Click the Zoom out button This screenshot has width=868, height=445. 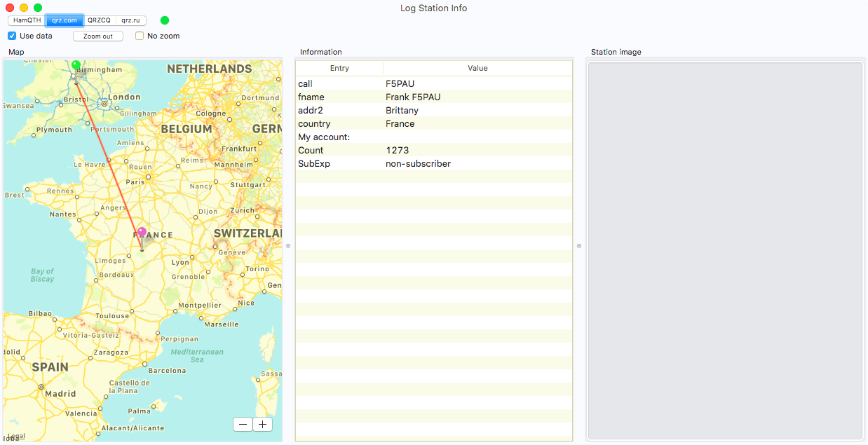98,36
